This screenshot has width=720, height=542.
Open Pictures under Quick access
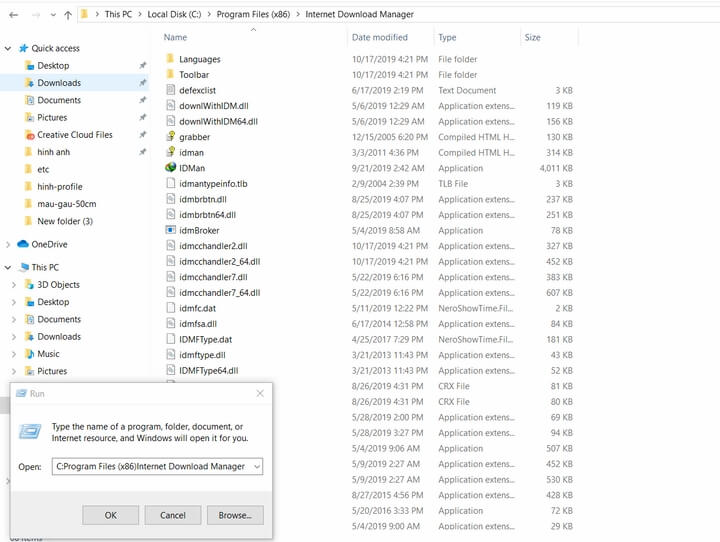[52, 118]
